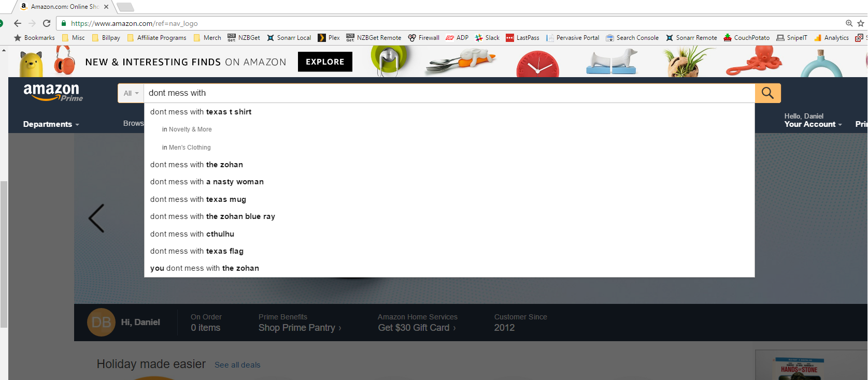868x380 pixels.
Task: Select suggestion in Men's Clothing
Action: pos(449,148)
